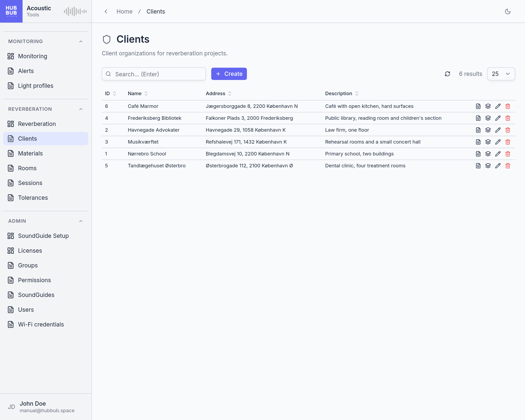Open John Doe user profile
The width and height of the screenshot is (525, 420).
coord(46,407)
